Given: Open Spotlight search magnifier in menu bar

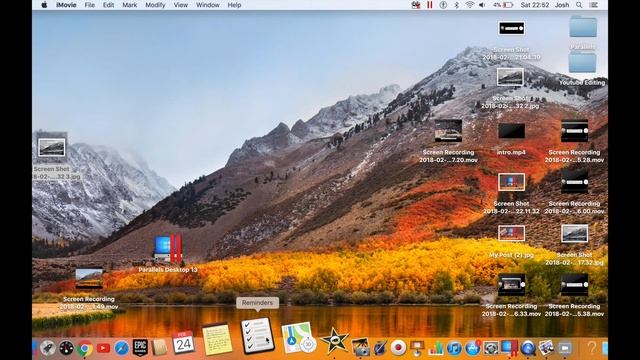Looking at the screenshot, I should (x=579, y=5).
